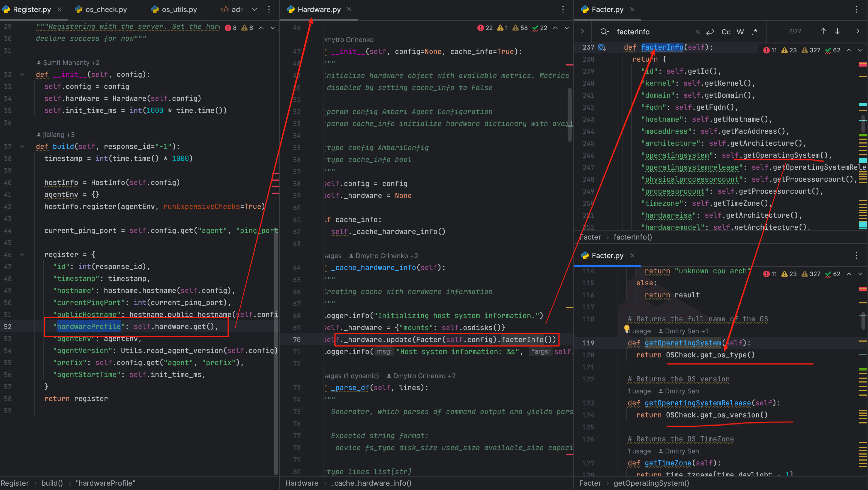868x490 pixels.
Task: Toggle Regex (.*) search option
Action: [755, 32]
